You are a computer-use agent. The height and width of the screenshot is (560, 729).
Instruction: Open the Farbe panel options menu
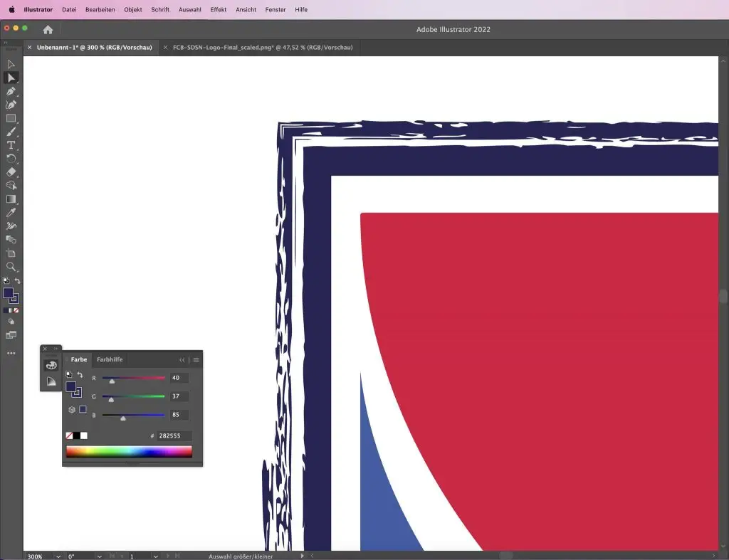tap(196, 360)
